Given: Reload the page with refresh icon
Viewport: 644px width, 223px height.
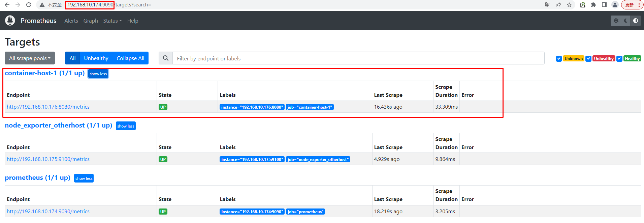Looking at the screenshot, I should click(29, 5).
